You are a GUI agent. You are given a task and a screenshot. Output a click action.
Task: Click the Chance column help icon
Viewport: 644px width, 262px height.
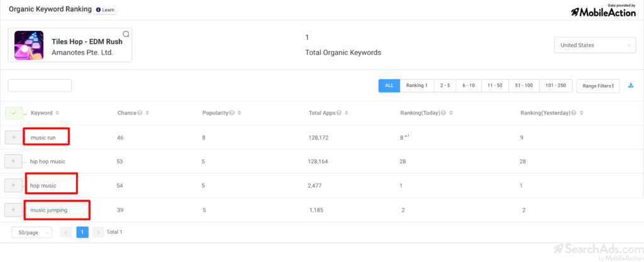pos(140,113)
